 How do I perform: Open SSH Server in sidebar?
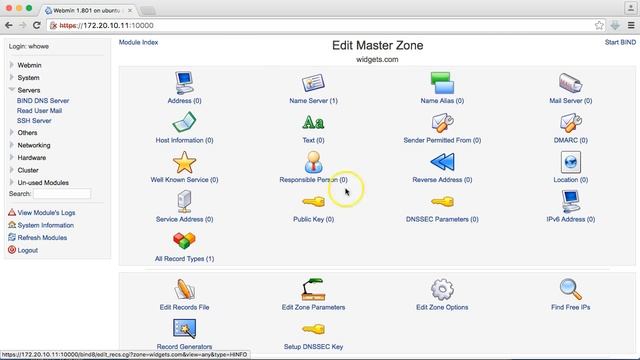click(34, 120)
